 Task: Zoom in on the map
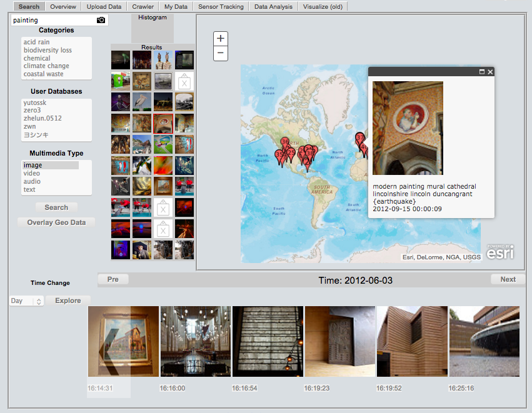pyautogui.click(x=221, y=38)
